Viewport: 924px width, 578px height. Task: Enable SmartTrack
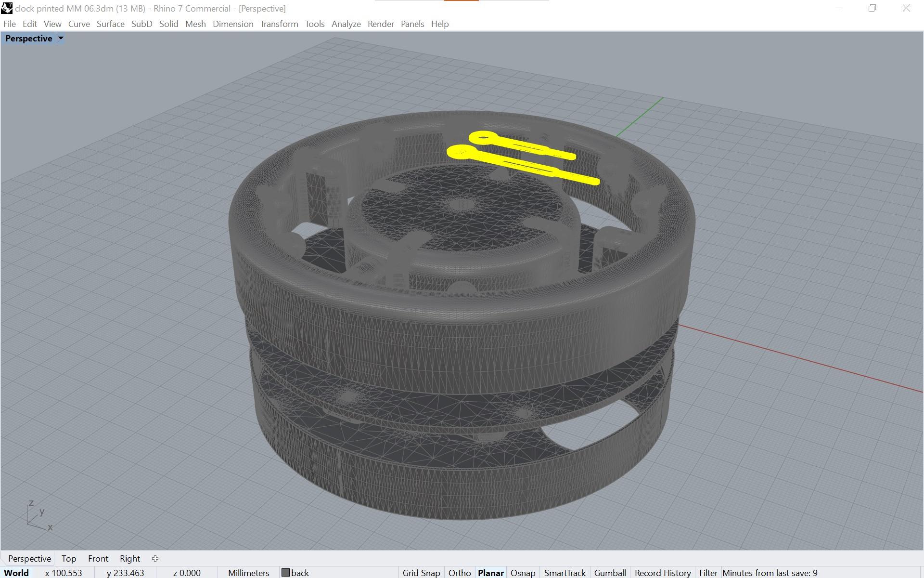[565, 573]
